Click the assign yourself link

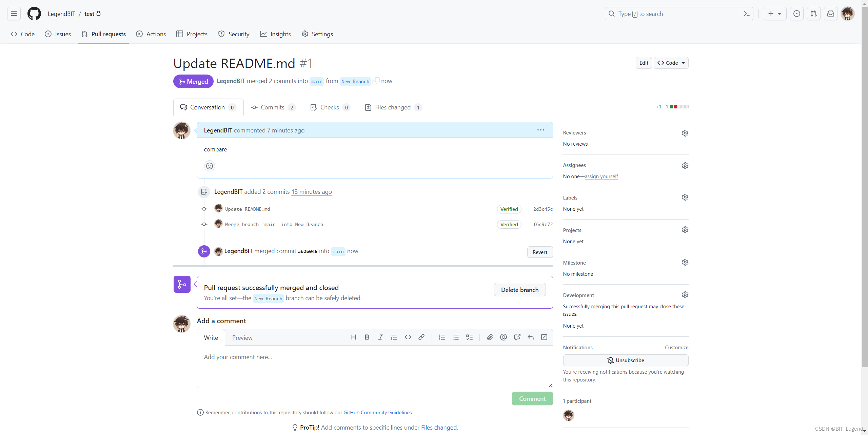click(601, 177)
